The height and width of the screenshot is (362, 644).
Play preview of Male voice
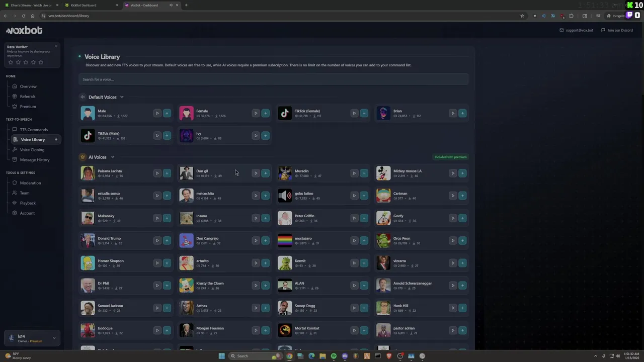pyautogui.click(x=157, y=113)
